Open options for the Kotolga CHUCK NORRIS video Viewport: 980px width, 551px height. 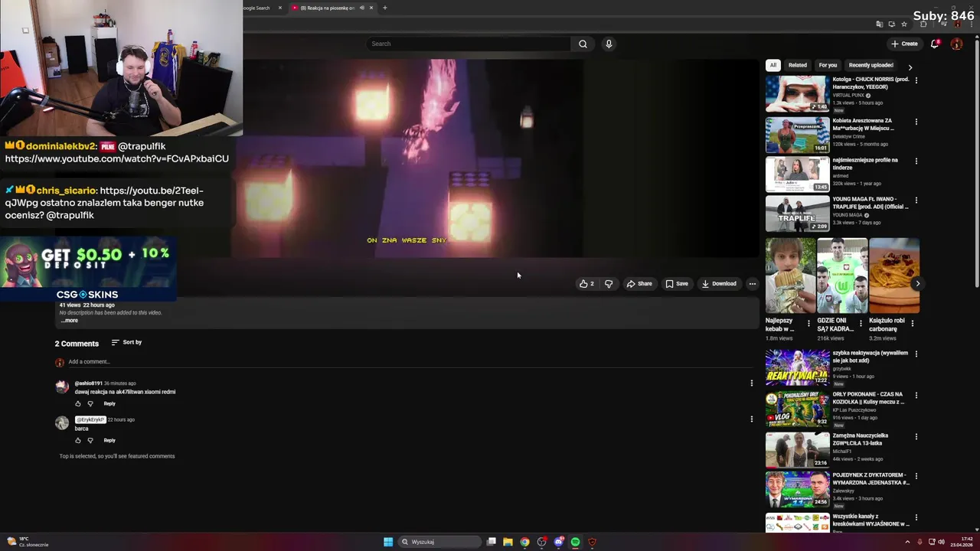[x=916, y=80]
